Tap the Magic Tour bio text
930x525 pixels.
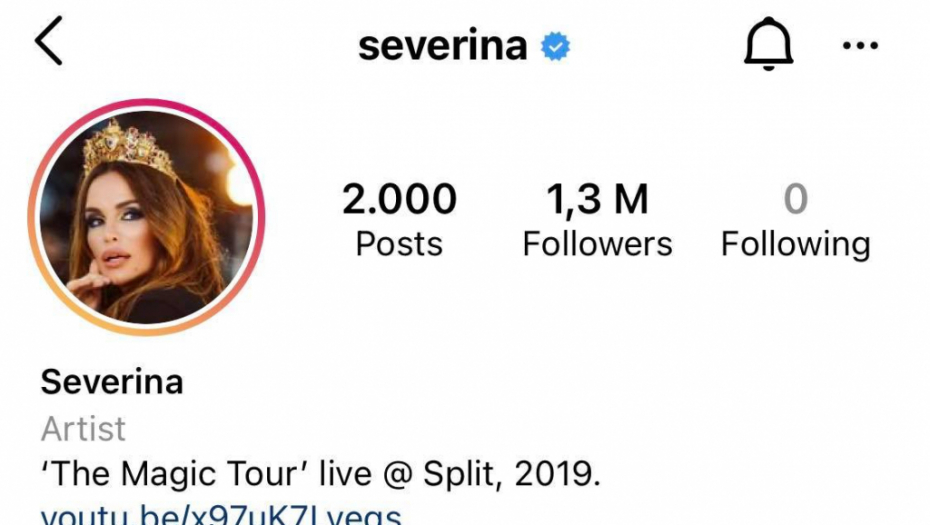point(320,474)
